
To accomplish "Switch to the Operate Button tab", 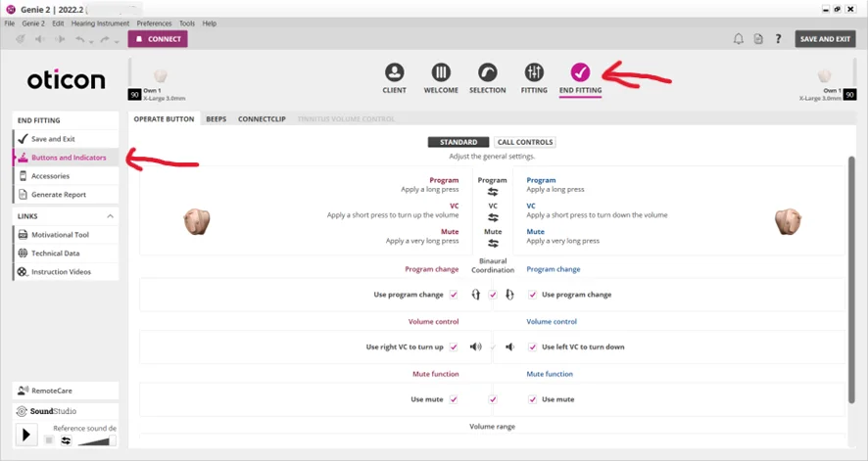I will (164, 118).
